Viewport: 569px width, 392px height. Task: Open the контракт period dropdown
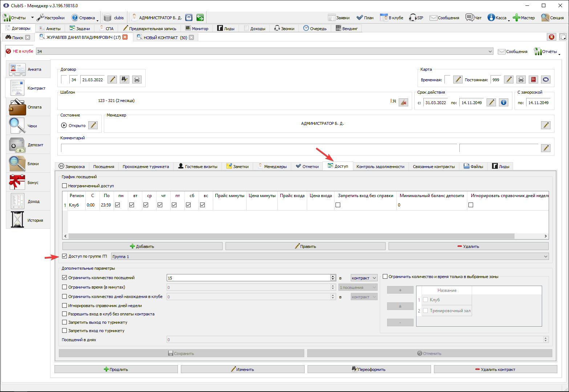tap(364, 278)
